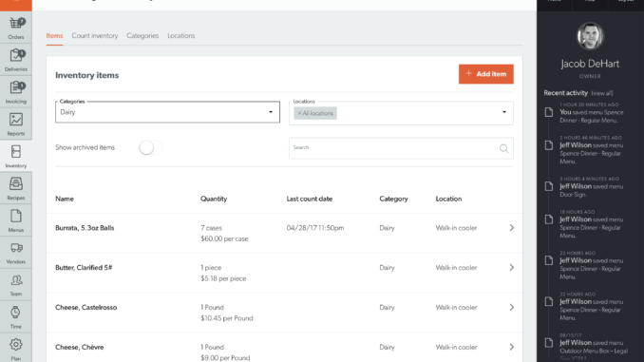Open the Deliveries sidebar icon
Screen dimensions: 644x362
pyautogui.click(x=16, y=55)
